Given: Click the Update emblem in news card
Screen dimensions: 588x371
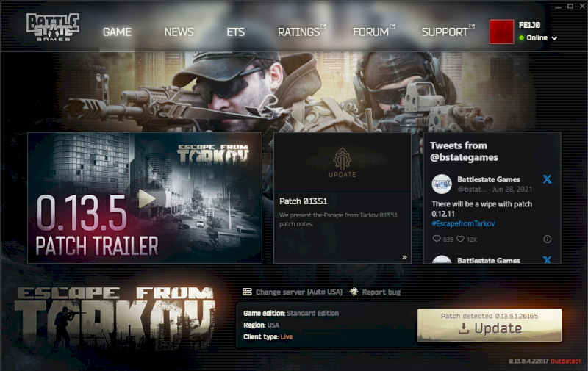Looking at the screenshot, I should (342, 162).
